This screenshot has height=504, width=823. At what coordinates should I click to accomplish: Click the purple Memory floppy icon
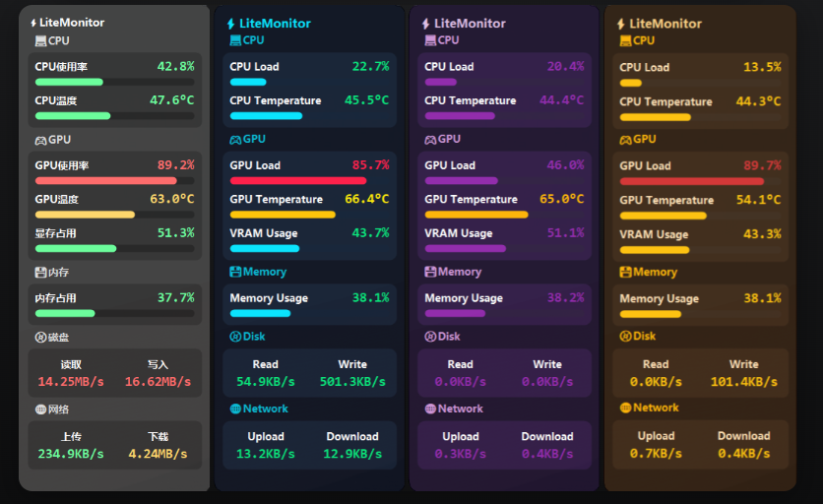(x=430, y=272)
